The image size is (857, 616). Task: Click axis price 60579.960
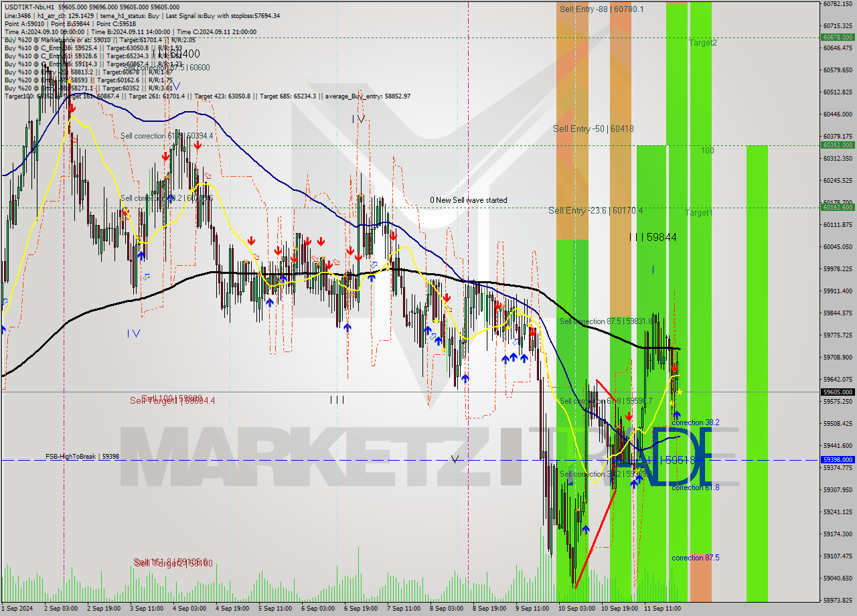click(838, 70)
